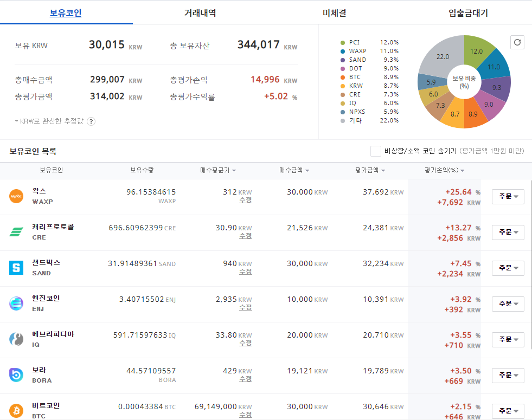Open 주문 dropdown for IQ row
Viewport: 532px width, 420px height.
click(508, 339)
